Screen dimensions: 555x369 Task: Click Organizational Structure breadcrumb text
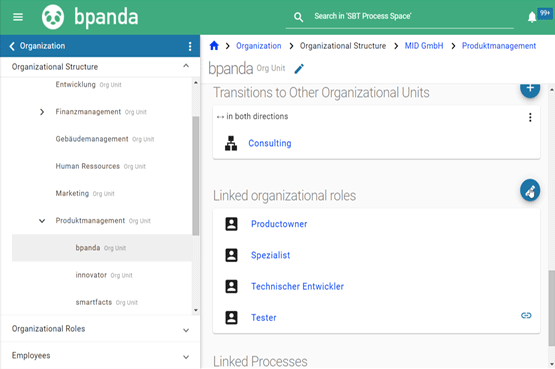[x=343, y=46]
